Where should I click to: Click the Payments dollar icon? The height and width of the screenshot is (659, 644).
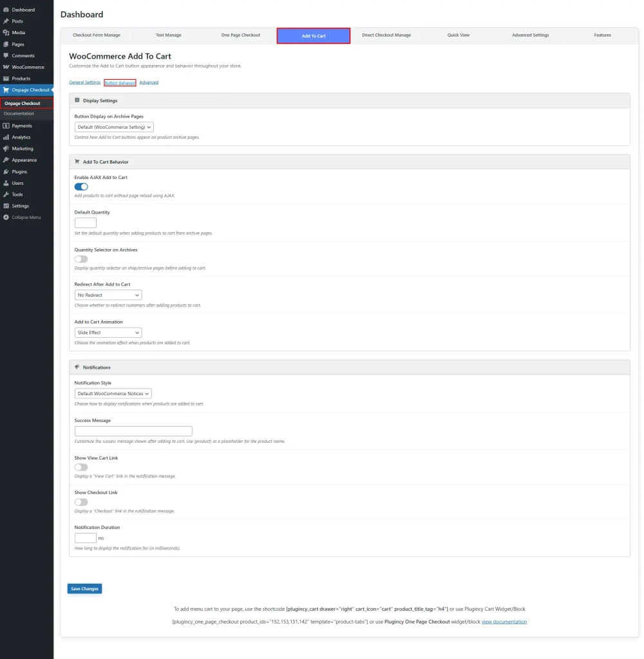(6, 125)
